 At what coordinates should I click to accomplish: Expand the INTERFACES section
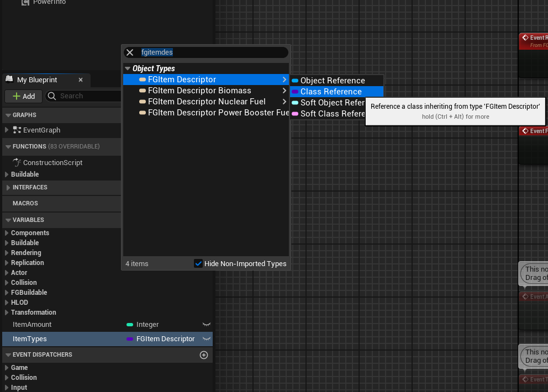[8, 187]
